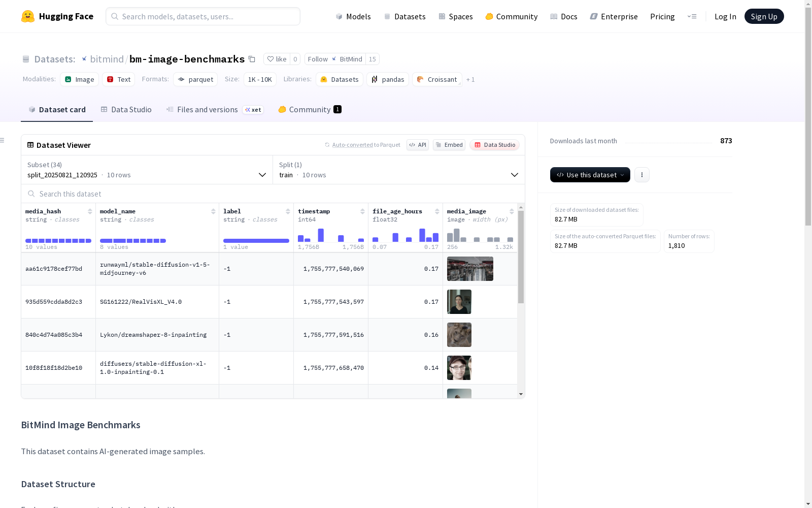The image size is (812, 508).
Task: Follow the BitMind organization
Action: [x=335, y=59]
